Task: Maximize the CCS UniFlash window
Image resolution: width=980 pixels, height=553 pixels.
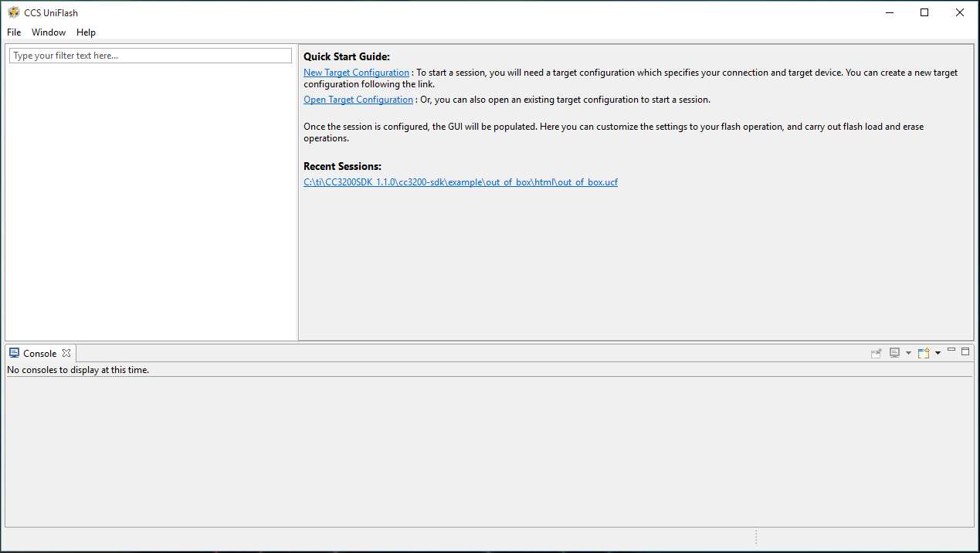Action: [x=924, y=12]
